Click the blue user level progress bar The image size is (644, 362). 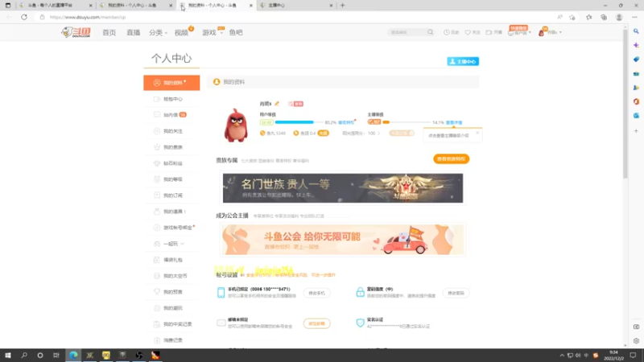point(299,122)
